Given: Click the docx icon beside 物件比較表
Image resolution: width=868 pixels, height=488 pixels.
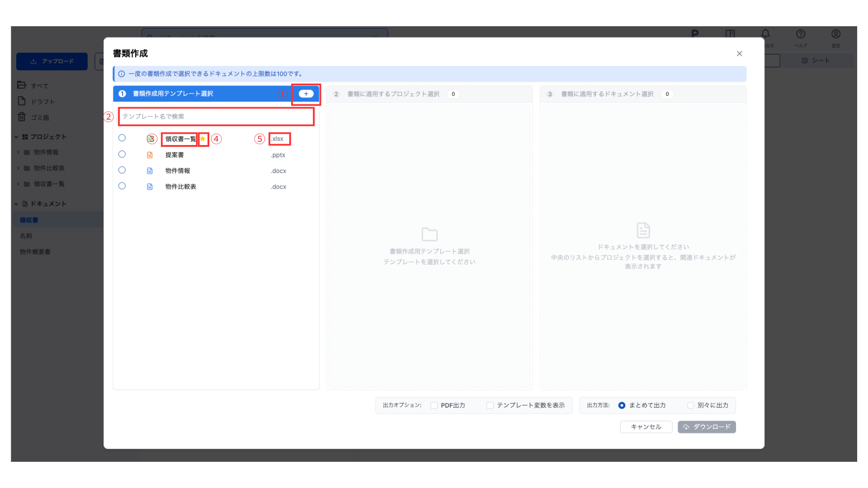Looking at the screenshot, I should coord(150,187).
